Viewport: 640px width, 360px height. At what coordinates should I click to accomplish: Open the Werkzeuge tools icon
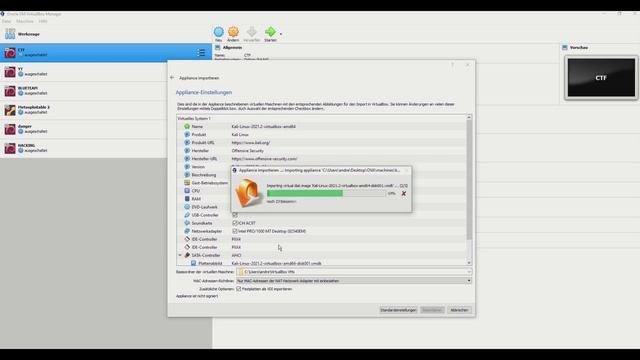pos(10,34)
